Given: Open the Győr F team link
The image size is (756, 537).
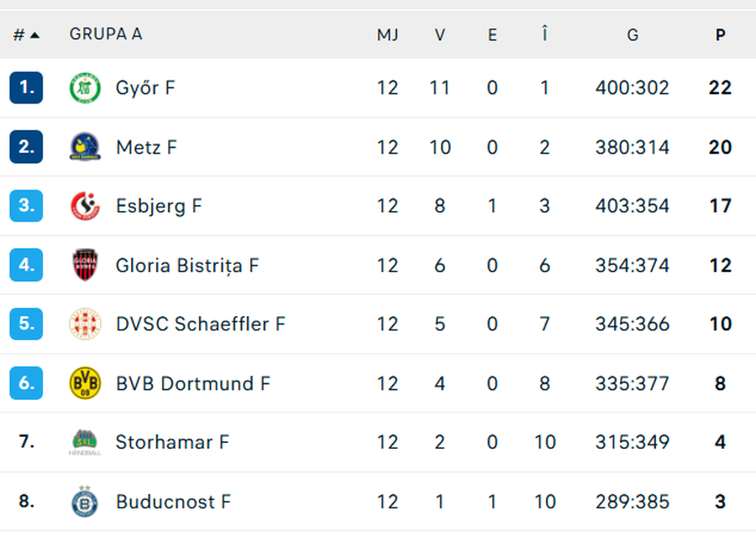Looking at the screenshot, I should [x=145, y=88].
